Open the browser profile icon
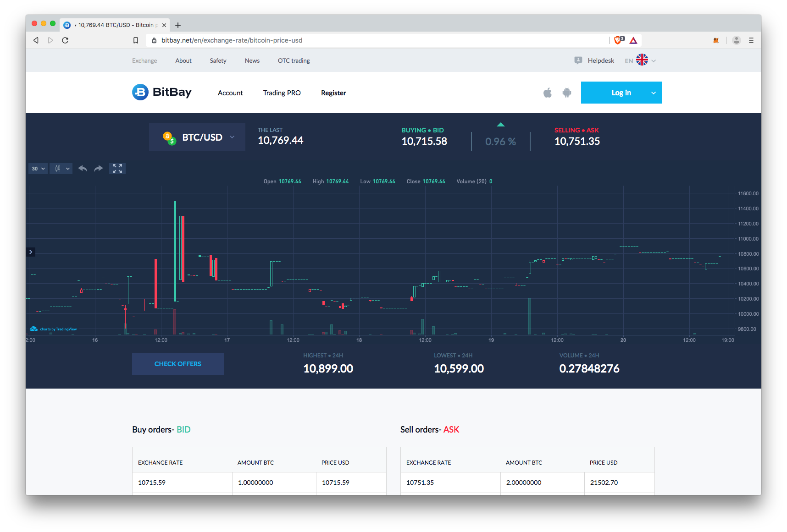Viewport: 787px width, 532px height. coord(737,40)
